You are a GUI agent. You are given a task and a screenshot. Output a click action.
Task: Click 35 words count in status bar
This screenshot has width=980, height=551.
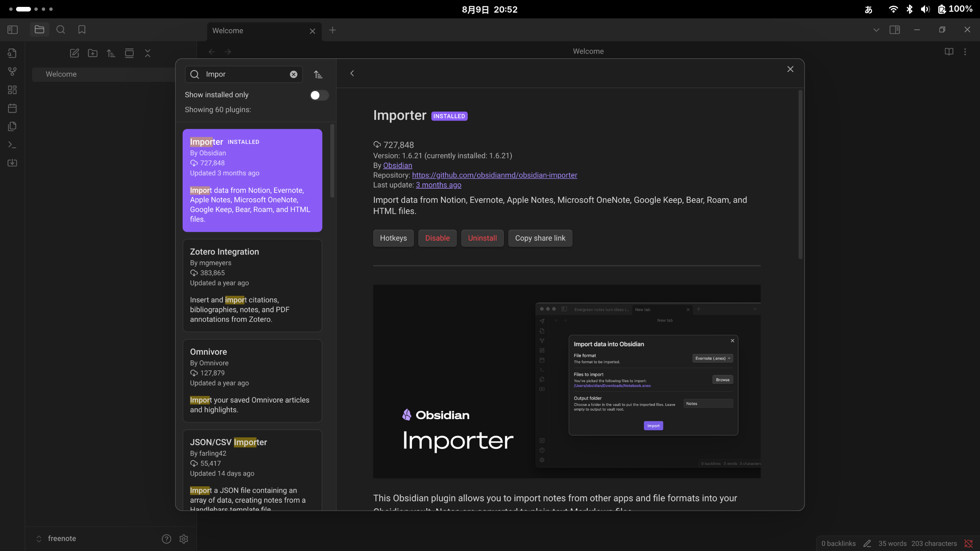coord(892,543)
